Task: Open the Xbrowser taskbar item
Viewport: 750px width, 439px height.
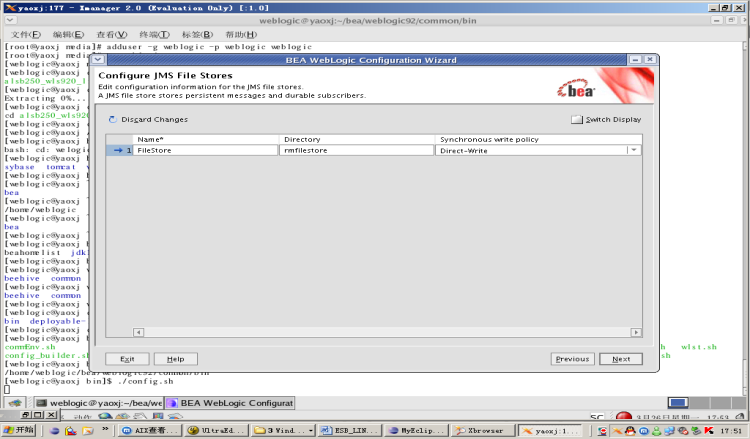Action: (x=482, y=430)
